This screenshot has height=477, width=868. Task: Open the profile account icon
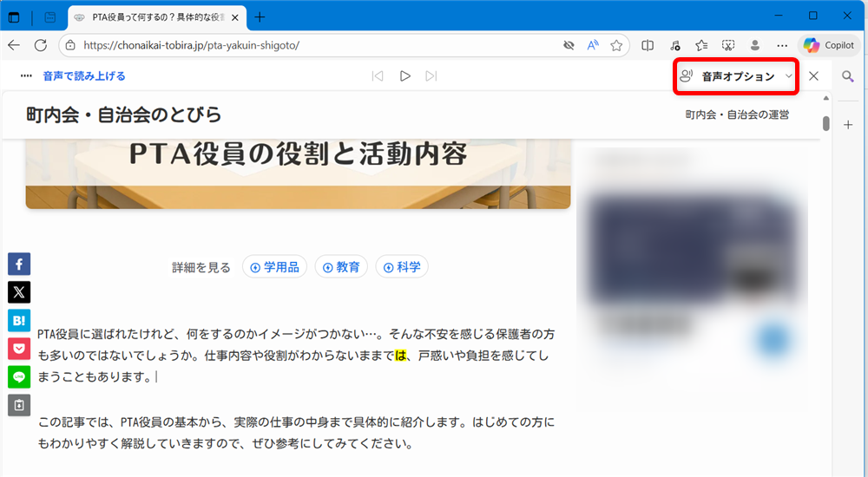click(754, 45)
